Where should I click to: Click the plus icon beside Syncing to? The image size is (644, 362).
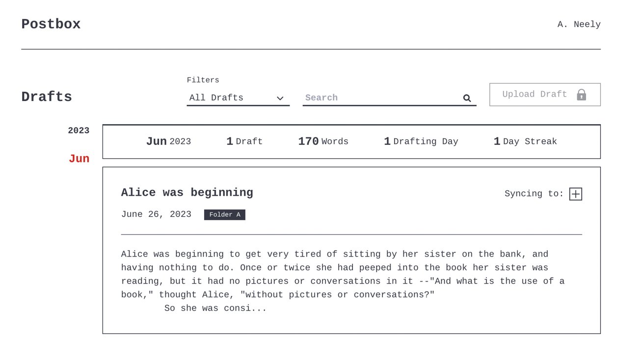[x=575, y=194]
